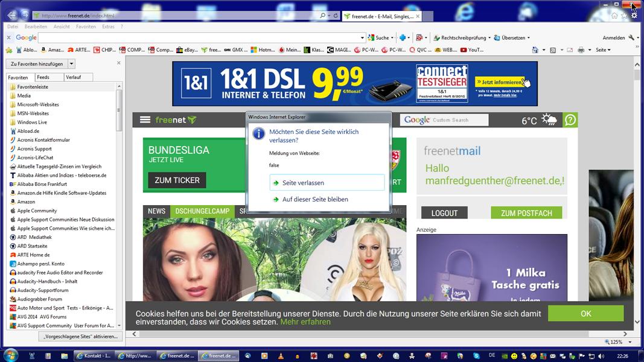
Task: Close the Favorites side panel
Action: [119, 63]
